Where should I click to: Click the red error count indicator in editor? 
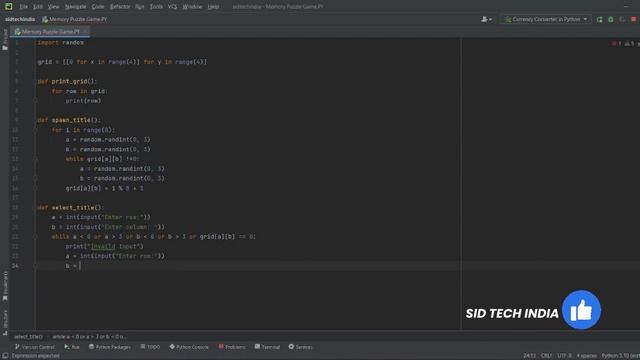coord(616,43)
